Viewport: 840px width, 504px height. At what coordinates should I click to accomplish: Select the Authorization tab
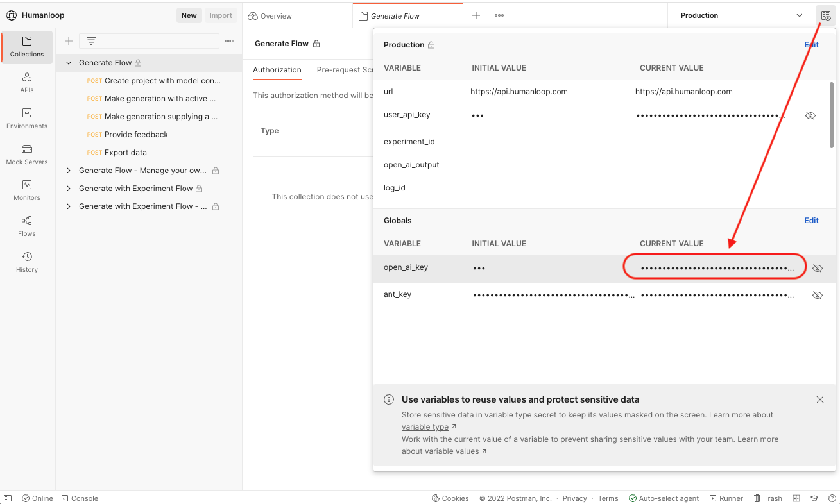tap(277, 70)
